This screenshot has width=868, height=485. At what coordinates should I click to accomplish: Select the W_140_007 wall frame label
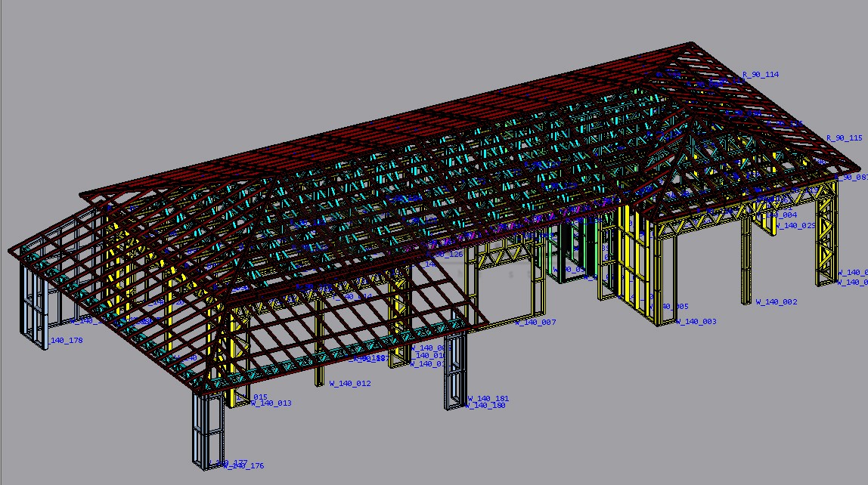click(x=536, y=323)
